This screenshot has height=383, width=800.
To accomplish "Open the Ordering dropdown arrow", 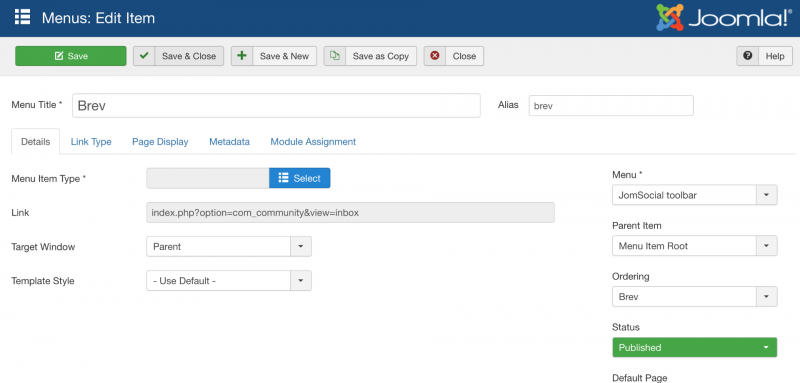I will click(767, 296).
